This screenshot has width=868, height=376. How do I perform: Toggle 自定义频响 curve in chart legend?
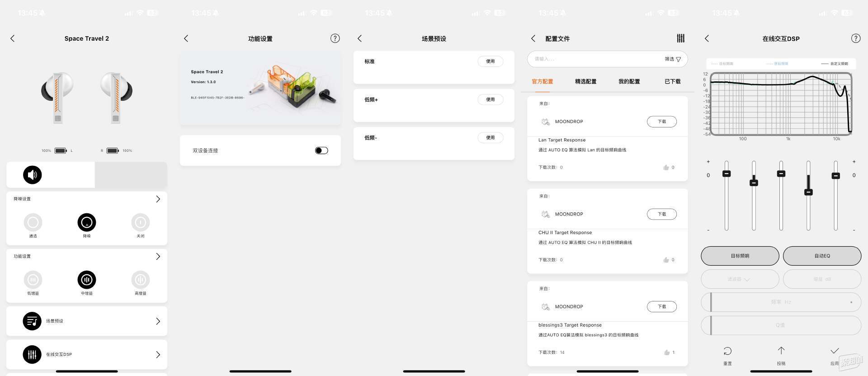click(x=835, y=64)
